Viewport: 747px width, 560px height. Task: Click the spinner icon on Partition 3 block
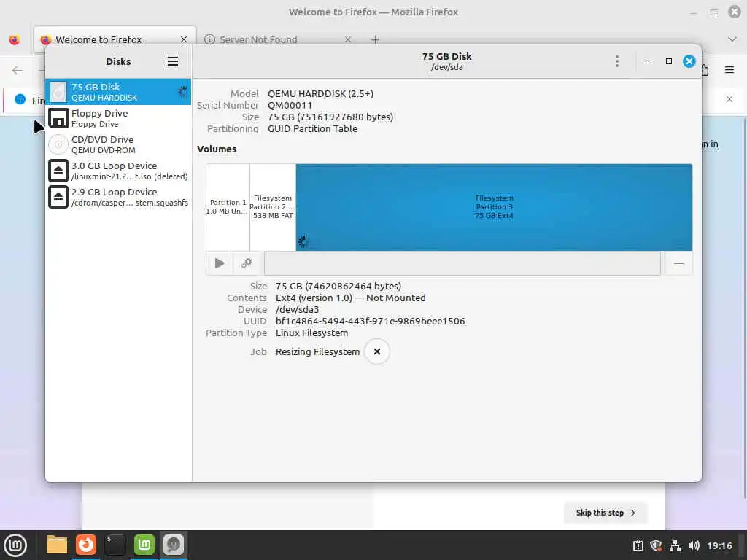click(303, 242)
